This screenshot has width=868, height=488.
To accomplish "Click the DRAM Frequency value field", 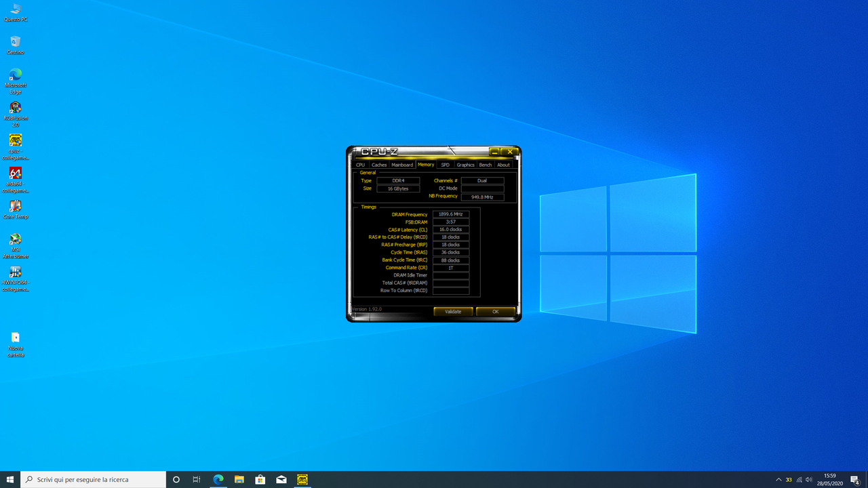I will [450, 213].
